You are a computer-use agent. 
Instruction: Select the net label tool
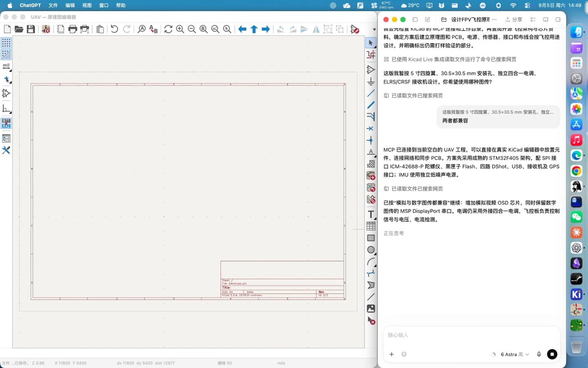371,152
